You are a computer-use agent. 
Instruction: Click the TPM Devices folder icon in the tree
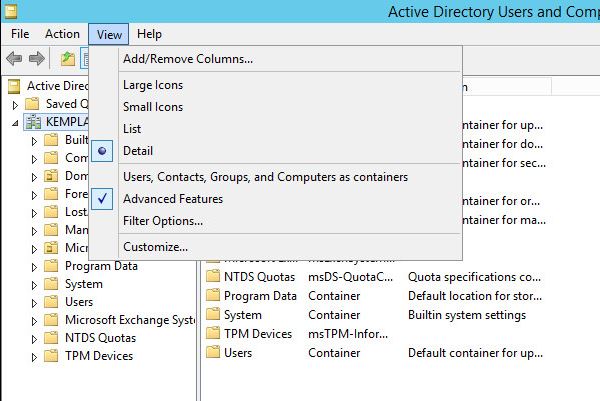click(x=51, y=355)
